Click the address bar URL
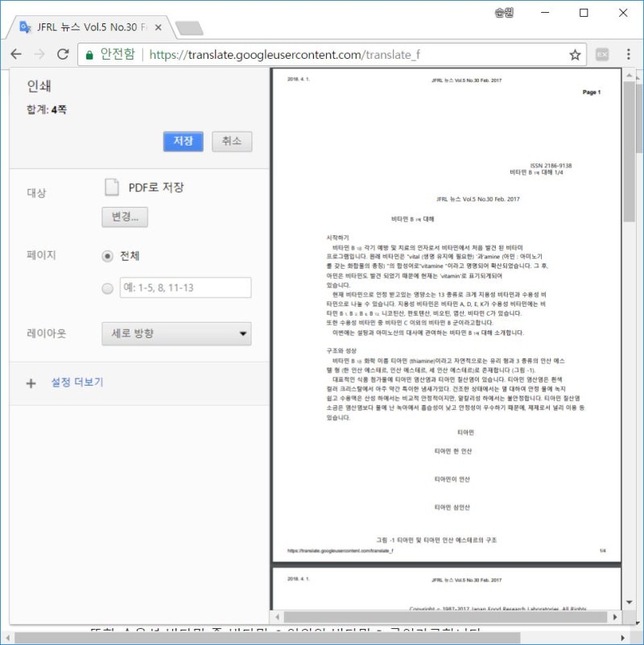The height and width of the screenshot is (645, 644). pos(285,55)
